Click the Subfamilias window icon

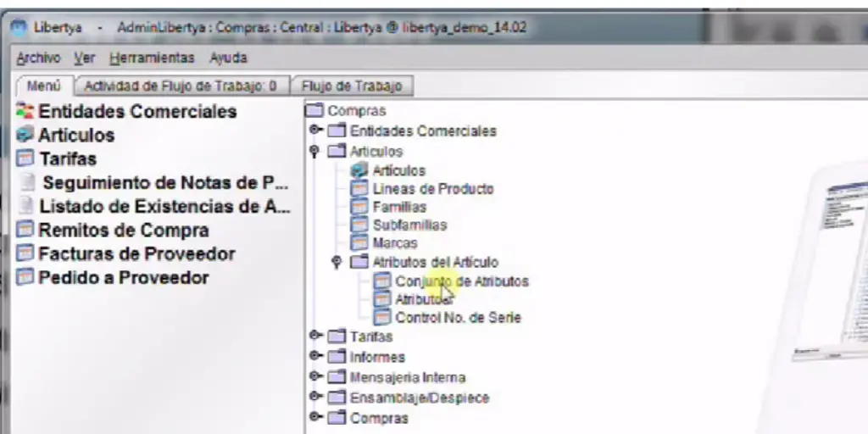pyautogui.click(x=359, y=225)
